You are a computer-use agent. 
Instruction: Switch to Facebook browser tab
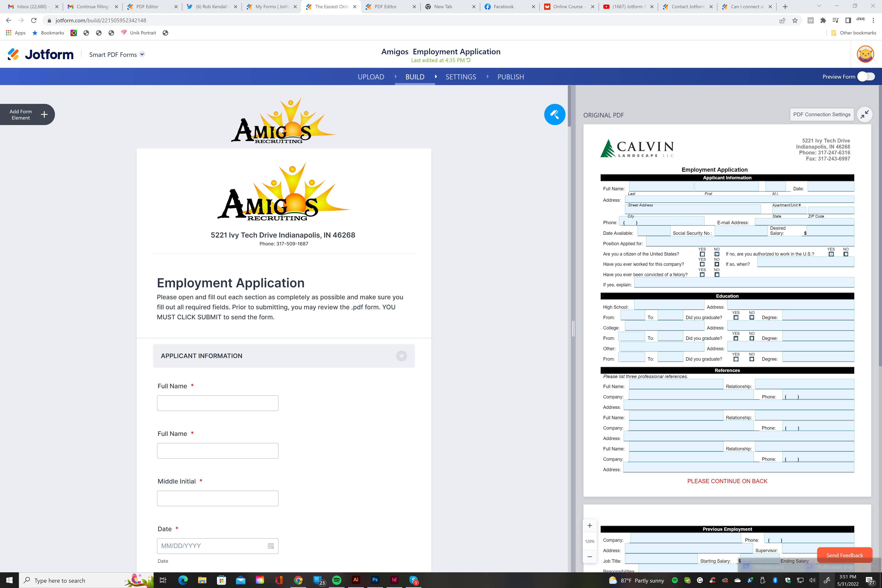coord(509,6)
